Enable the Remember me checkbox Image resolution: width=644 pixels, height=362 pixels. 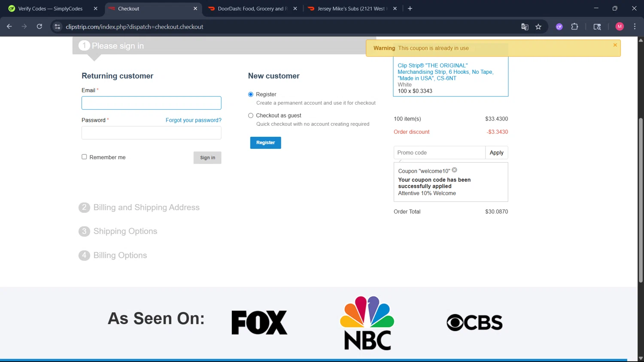click(84, 157)
